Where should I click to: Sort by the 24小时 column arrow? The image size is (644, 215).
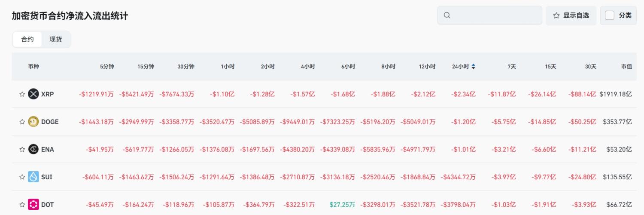click(x=473, y=67)
